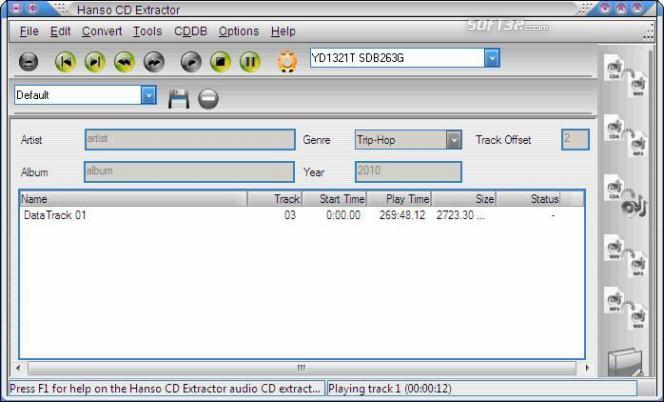Delete the profile with the minus icon
Screen dimensions: 664x402
(208, 99)
